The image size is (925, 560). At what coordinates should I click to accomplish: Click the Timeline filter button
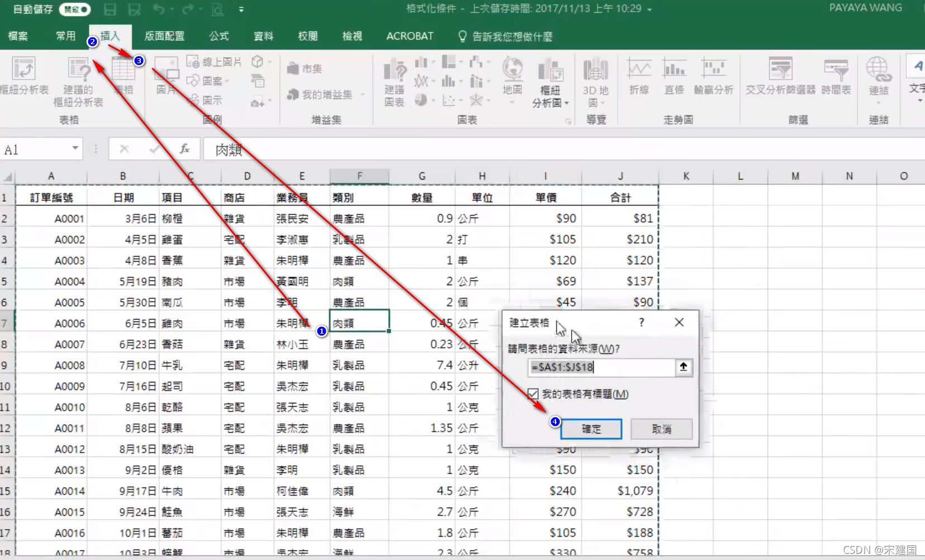coord(836,75)
